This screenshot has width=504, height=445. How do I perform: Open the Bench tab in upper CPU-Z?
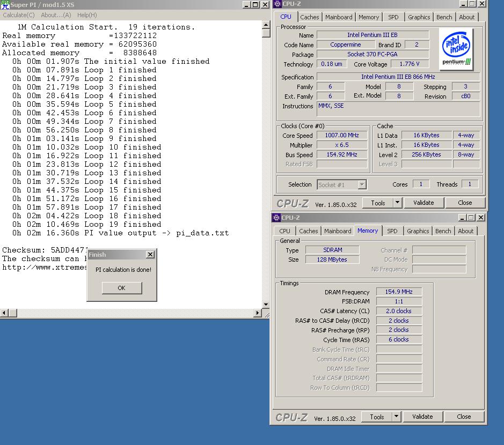tap(444, 17)
